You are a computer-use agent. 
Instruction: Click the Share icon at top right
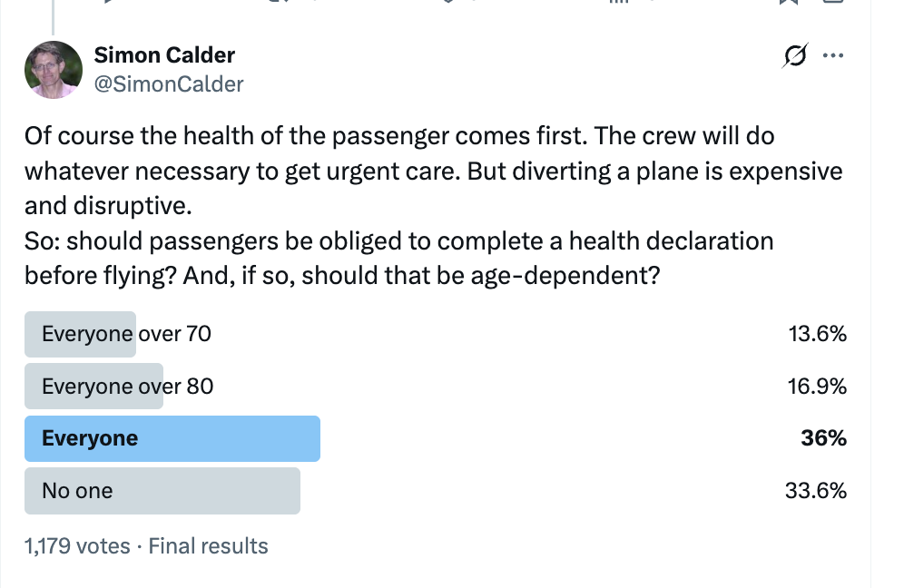pos(832,5)
